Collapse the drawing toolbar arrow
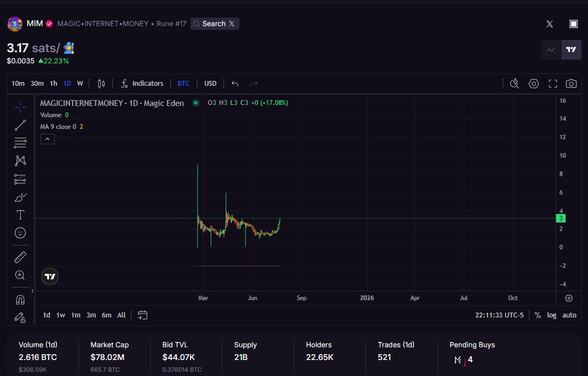Screen dimensions: 588x376 pos(32,291)
